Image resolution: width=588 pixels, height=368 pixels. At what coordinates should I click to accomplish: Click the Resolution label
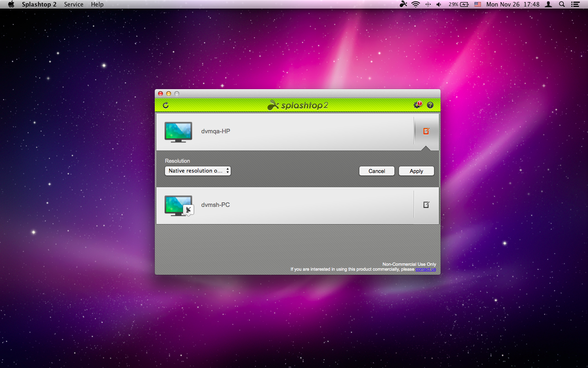click(x=177, y=161)
